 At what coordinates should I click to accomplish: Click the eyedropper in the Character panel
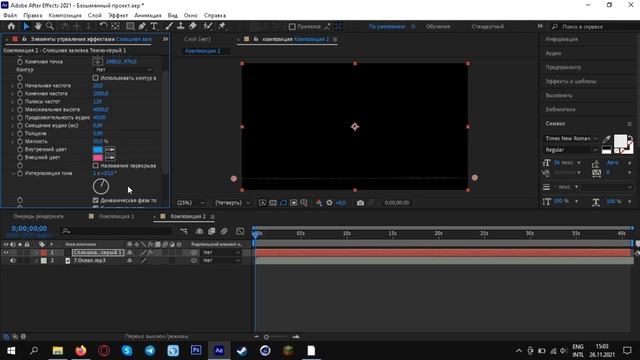607,139
